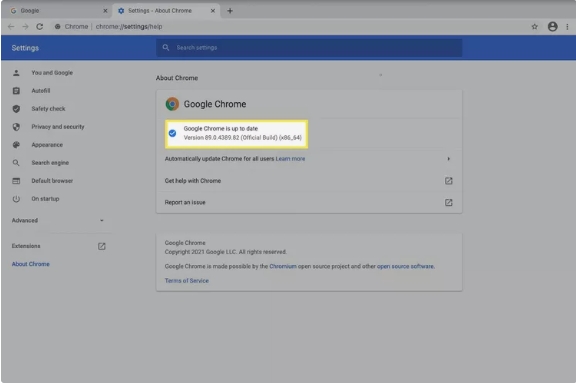Click the Google Chrome logo icon

click(x=172, y=104)
